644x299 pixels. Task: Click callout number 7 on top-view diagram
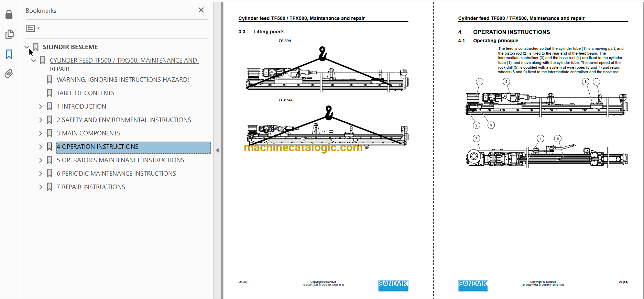click(476, 139)
